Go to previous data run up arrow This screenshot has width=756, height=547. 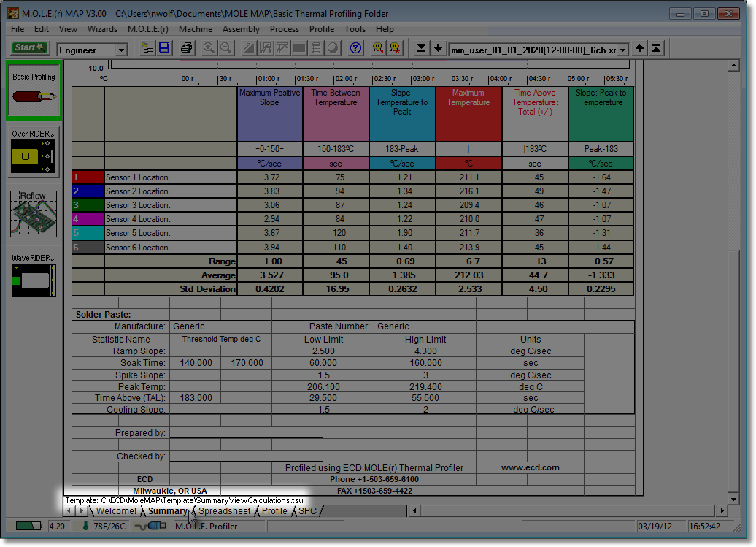click(x=639, y=48)
